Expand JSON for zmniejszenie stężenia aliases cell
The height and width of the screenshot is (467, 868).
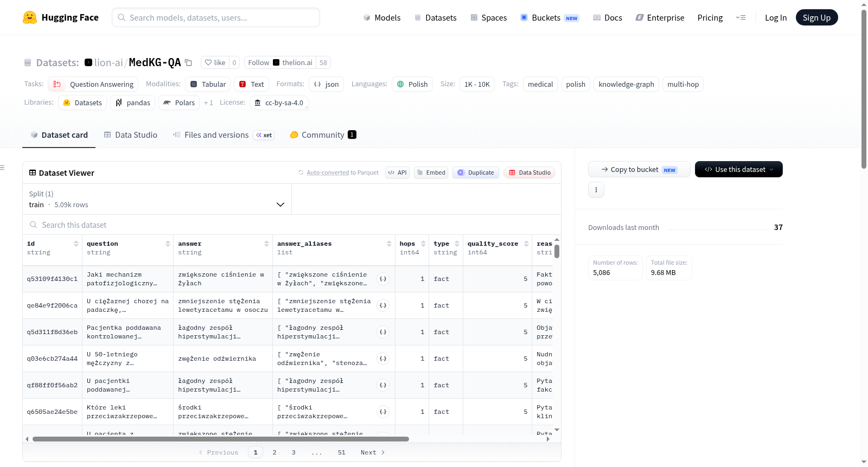coord(383,305)
